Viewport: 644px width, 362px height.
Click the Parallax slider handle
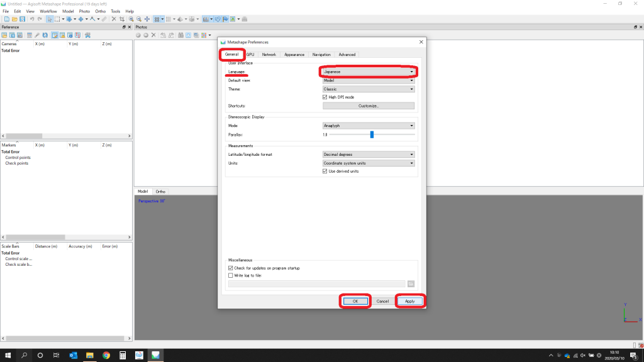coord(372,134)
